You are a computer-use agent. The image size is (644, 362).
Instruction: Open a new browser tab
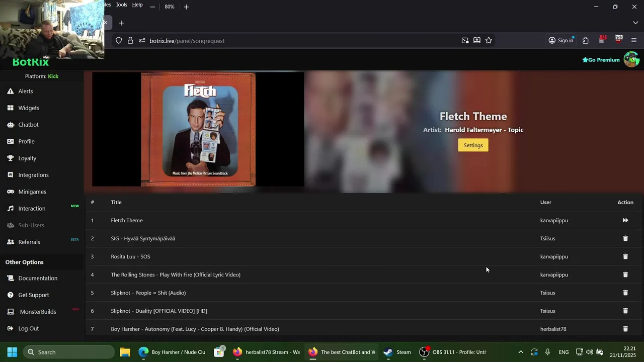(x=121, y=23)
